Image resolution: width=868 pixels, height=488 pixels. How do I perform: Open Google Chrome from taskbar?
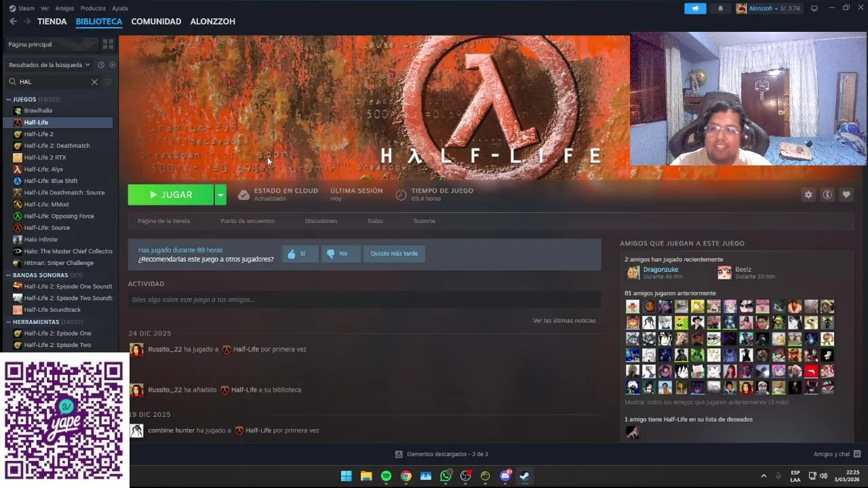(x=406, y=476)
